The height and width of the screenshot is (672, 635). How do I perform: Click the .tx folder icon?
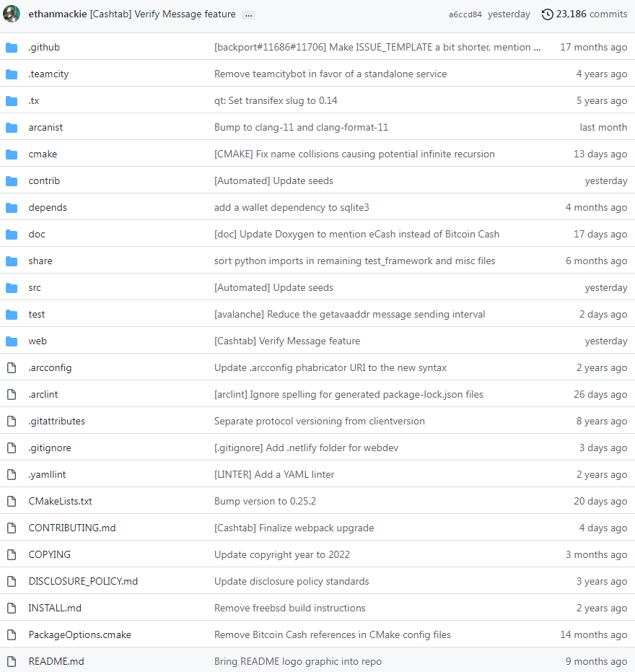(x=12, y=101)
